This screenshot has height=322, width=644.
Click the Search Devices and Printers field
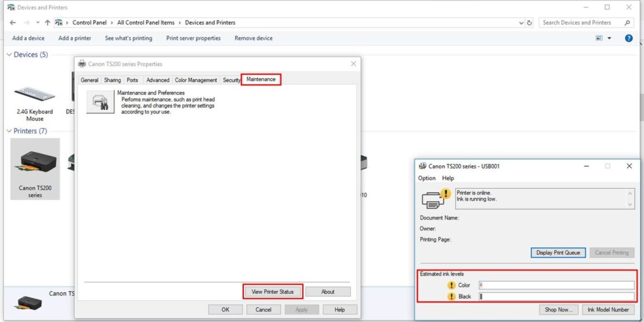[580, 23]
